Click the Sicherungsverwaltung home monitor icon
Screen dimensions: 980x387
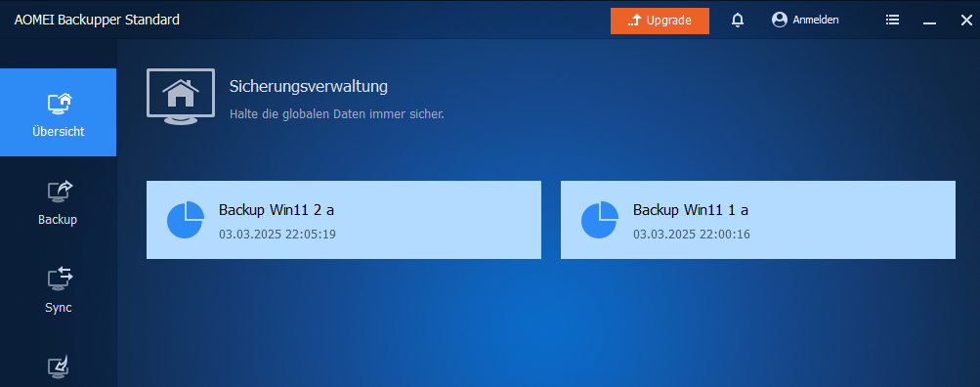tap(181, 95)
